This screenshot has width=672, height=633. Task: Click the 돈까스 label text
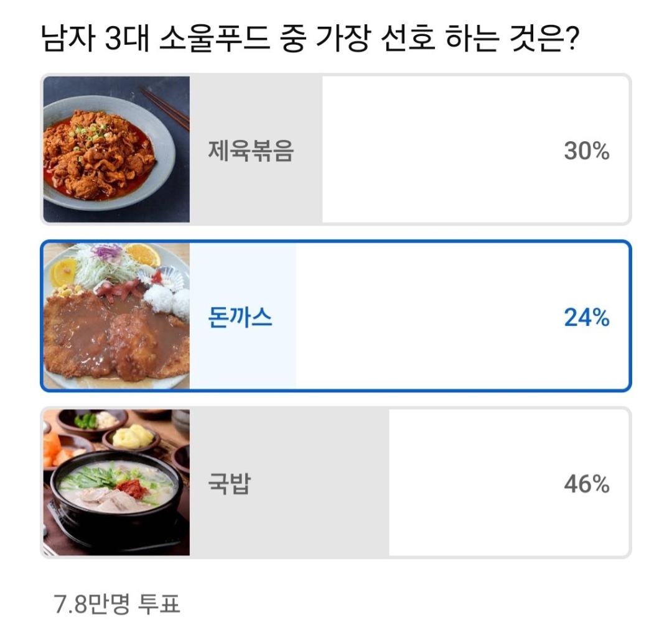240,317
